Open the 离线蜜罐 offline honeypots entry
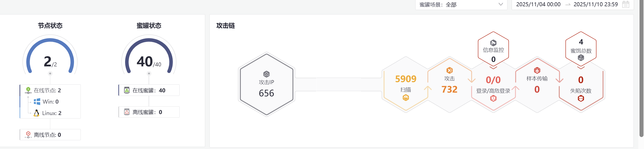Viewport: 644px width, 149px height. point(149,112)
